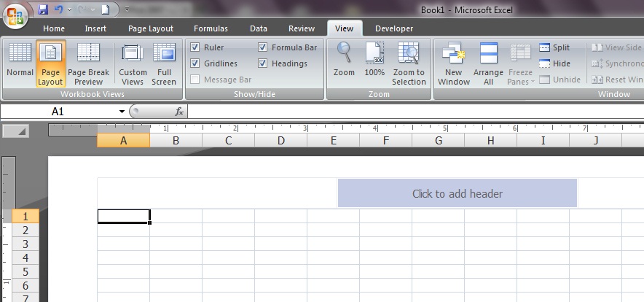The height and width of the screenshot is (302, 644).
Task: Click 'Click to add header' area
Action: [x=457, y=193]
